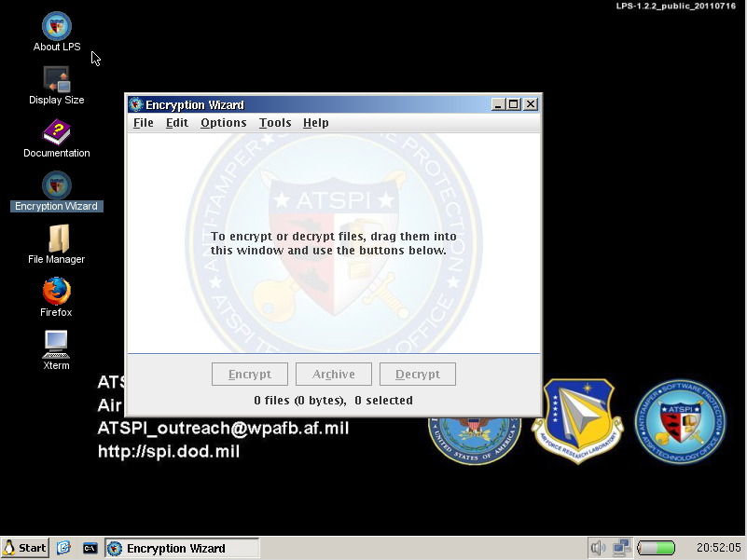The height and width of the screenshot is (560, 747).
Task: Open the Documentation book icon
Action: click(57, 132)
